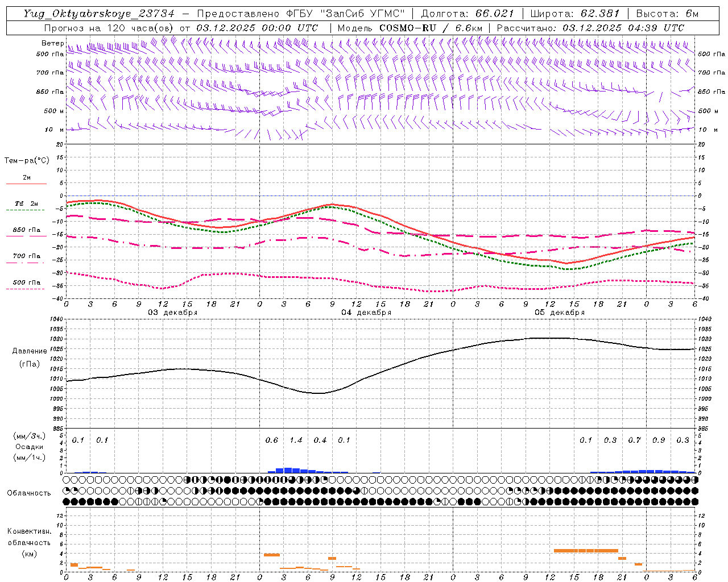Click the 0.7 precipitation value
Screen dimensions: 728x582
point(634,440)
